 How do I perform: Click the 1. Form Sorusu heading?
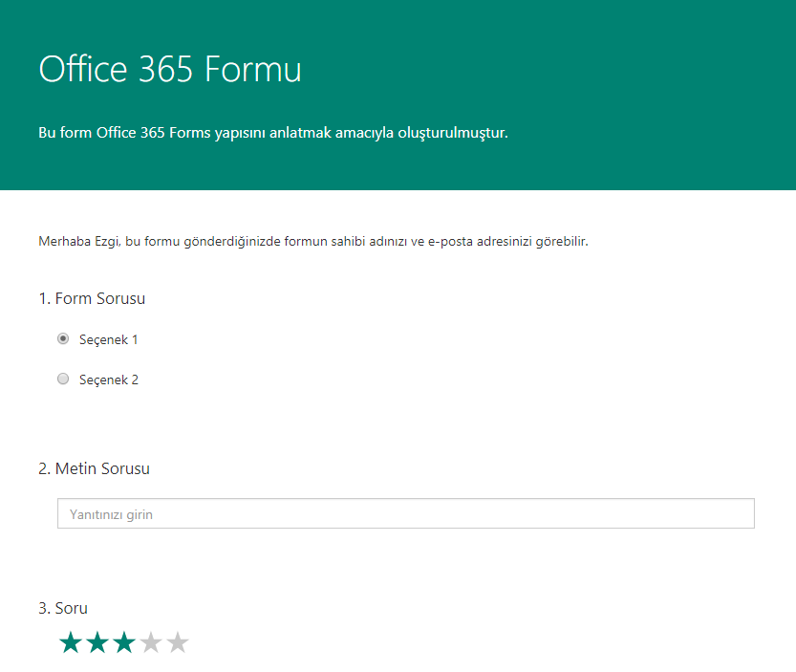click(92, 298)
